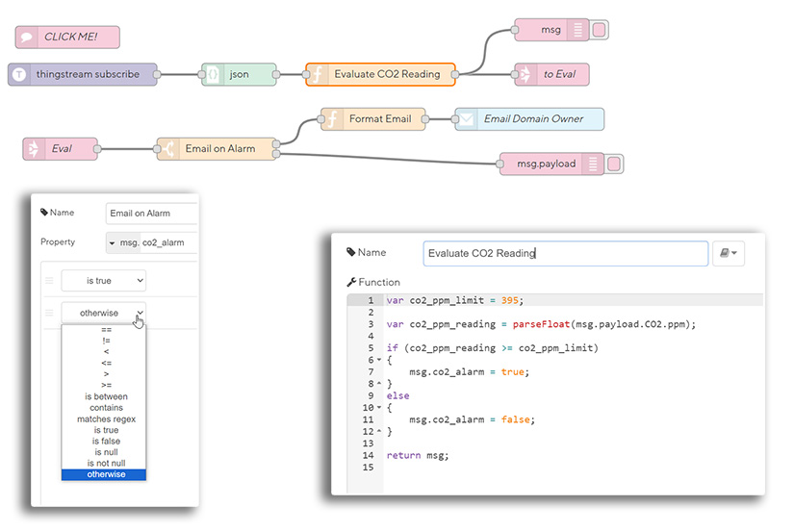Click the Email on Alarm name field
The height and width of the screenshot is (532, 794).
coord(151,214)
